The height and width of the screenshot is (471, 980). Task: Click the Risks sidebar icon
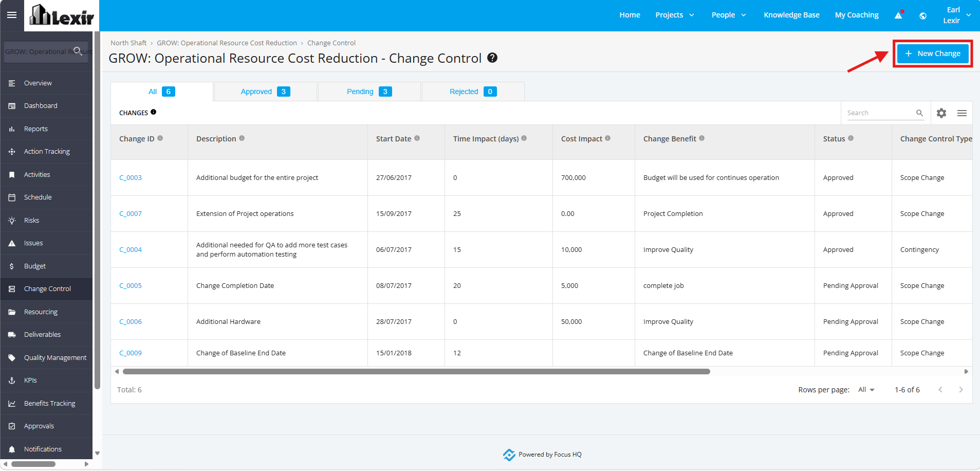(x=12, y=221)
